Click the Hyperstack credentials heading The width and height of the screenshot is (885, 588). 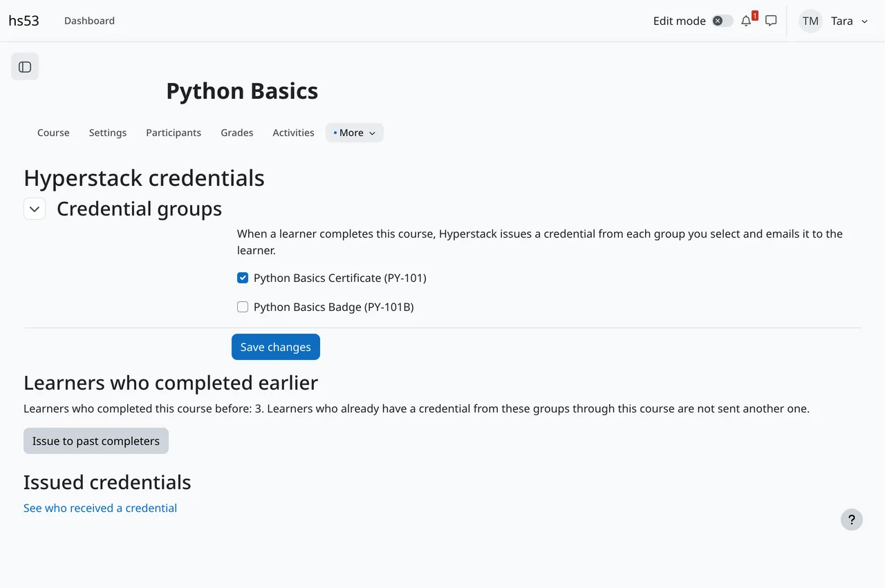point(144,178)
